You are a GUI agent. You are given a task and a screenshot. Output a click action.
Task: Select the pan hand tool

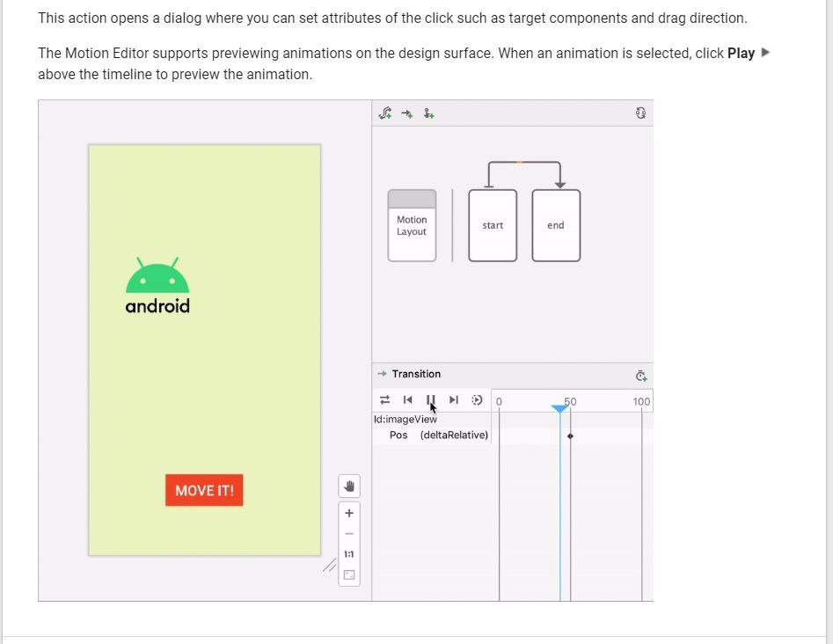349,486
